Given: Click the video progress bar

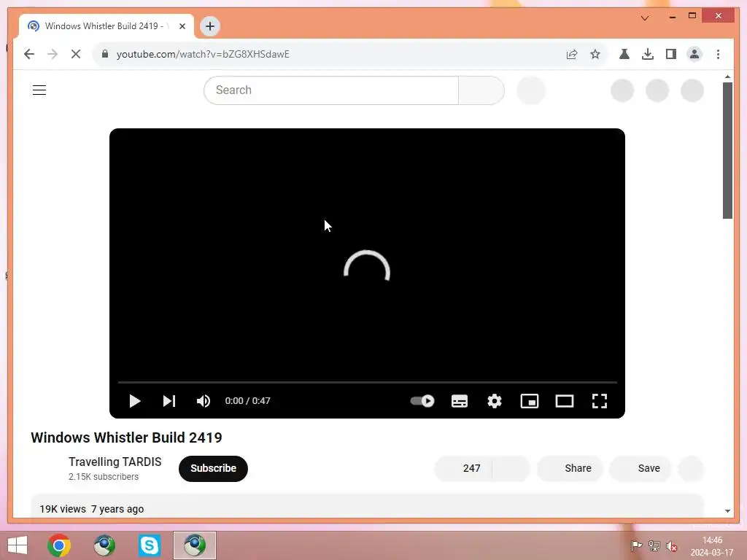Looking at the screenshot, I should (x=368, y=382).
